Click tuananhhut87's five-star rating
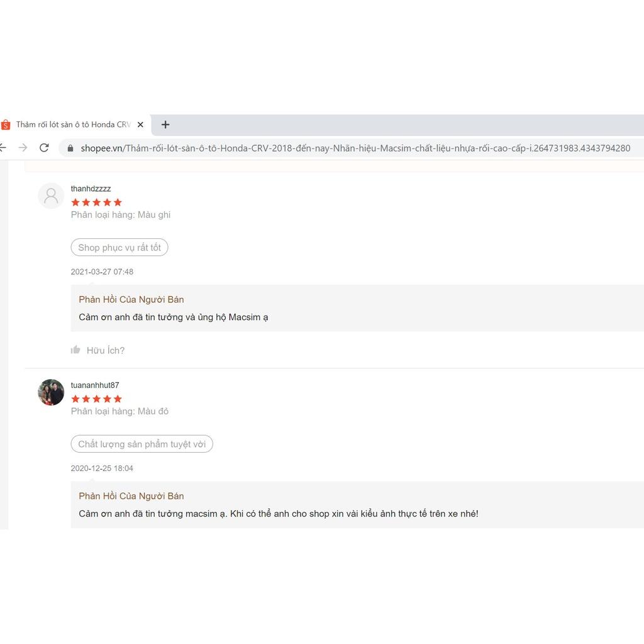This screenshot has width=644, height=644. click(x=96, y=399)
